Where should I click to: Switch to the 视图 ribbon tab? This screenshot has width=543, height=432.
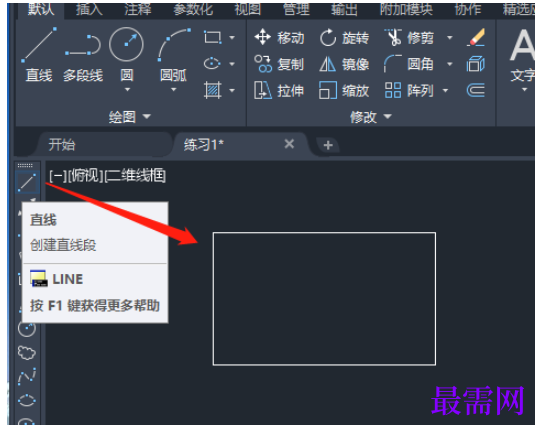point(248,10)
